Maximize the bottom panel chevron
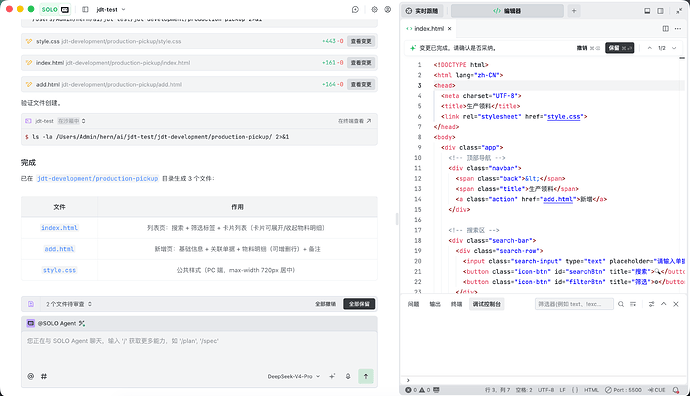 [x=664, y=304]
